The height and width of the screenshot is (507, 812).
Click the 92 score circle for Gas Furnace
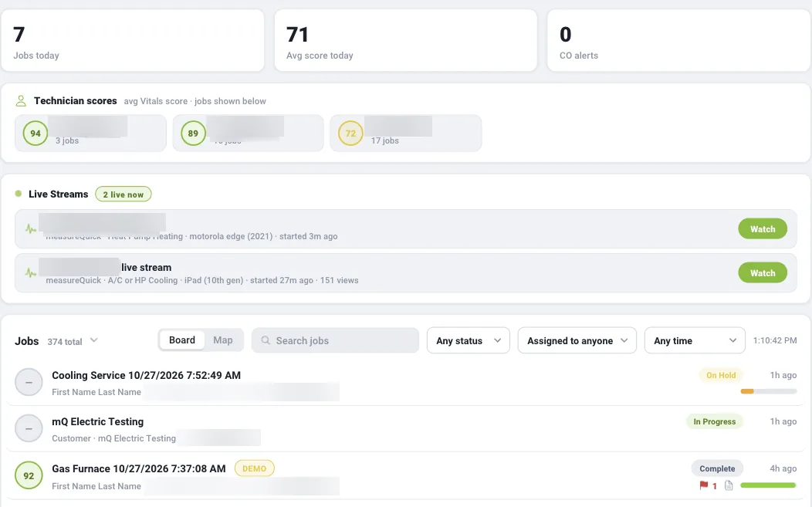[29, 475]
